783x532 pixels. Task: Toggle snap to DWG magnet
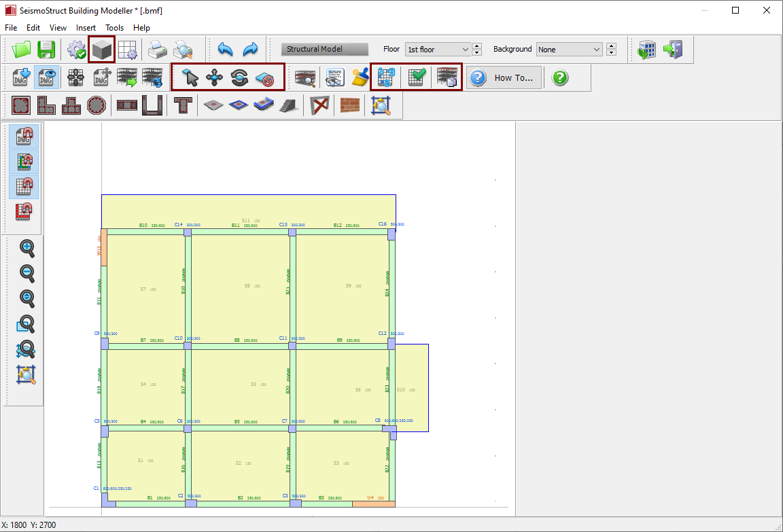pyautogui.click(x=24, y=137)
